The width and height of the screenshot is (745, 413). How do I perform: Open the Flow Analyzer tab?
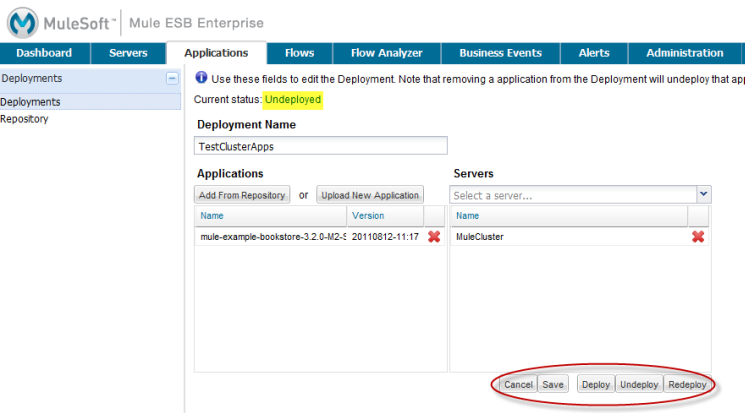387,53
